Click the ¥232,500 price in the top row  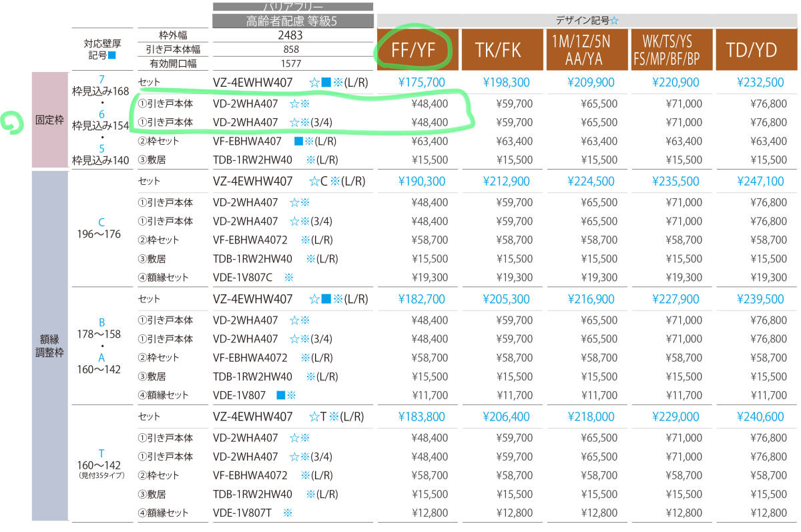pyautogui.click(x=760, y=81)
